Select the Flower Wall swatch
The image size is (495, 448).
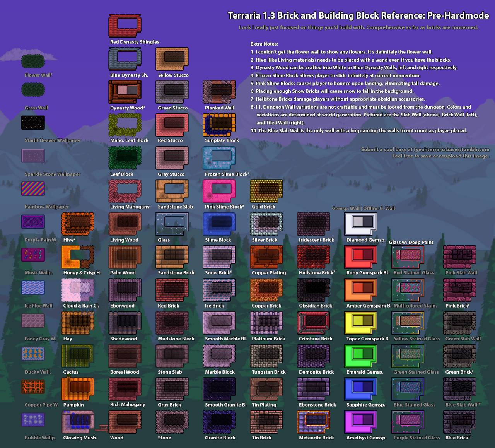pyautogui.click(x=33, y=61)
